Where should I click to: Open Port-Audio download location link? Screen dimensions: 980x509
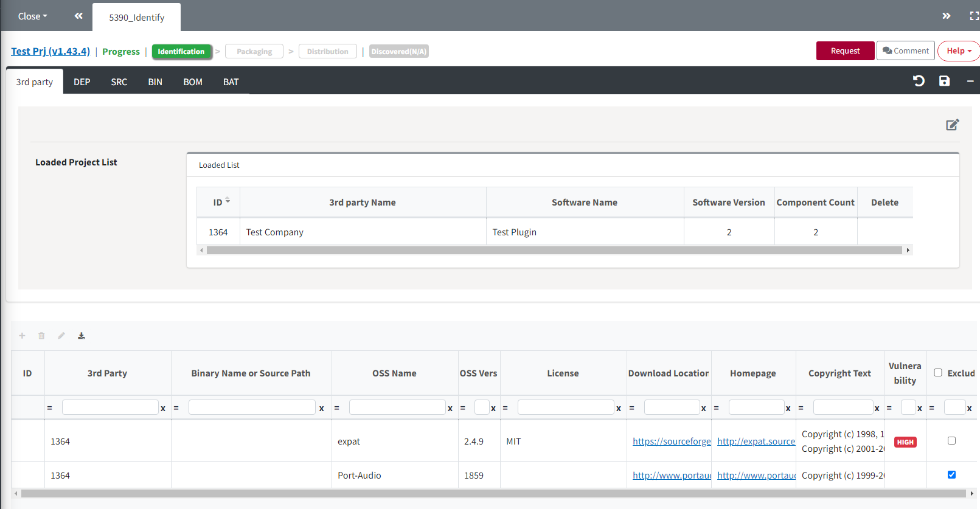(x=672, y=476)
